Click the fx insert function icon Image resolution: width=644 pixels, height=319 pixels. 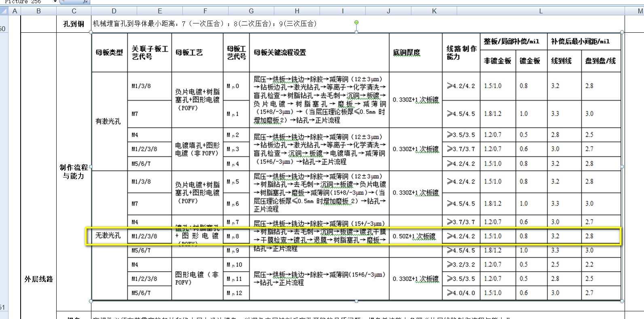pyautogui.click(x=85, y=2)
